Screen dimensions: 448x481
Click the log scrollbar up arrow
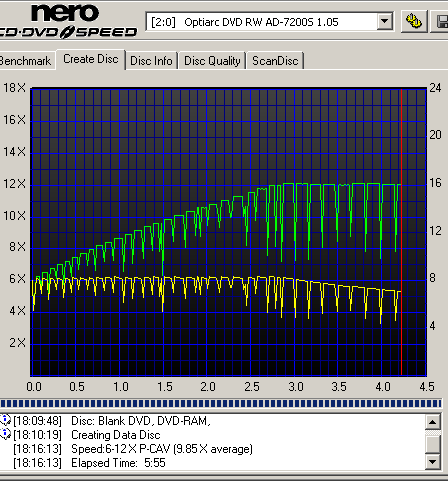click(433, 422)
